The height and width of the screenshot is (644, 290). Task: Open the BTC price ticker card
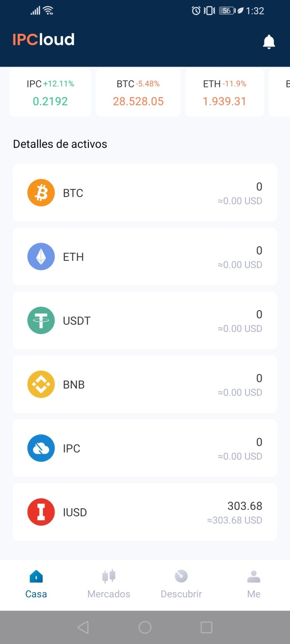point(138,93)
